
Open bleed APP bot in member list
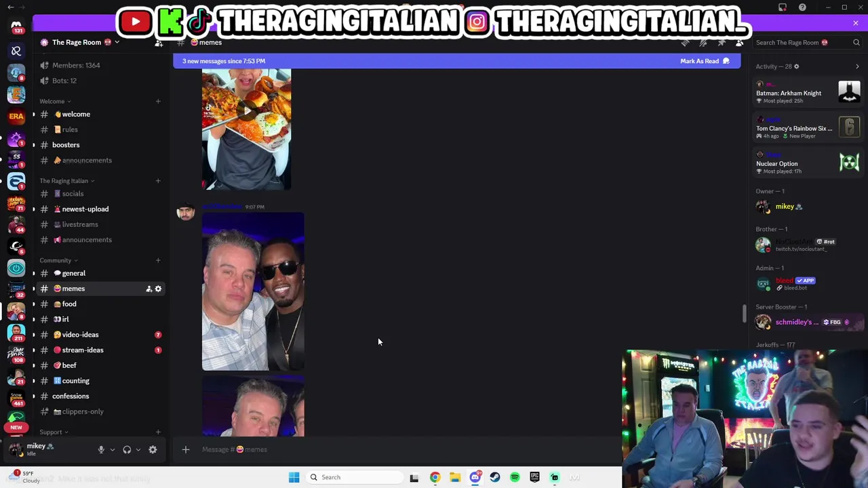tap(808, 283)
